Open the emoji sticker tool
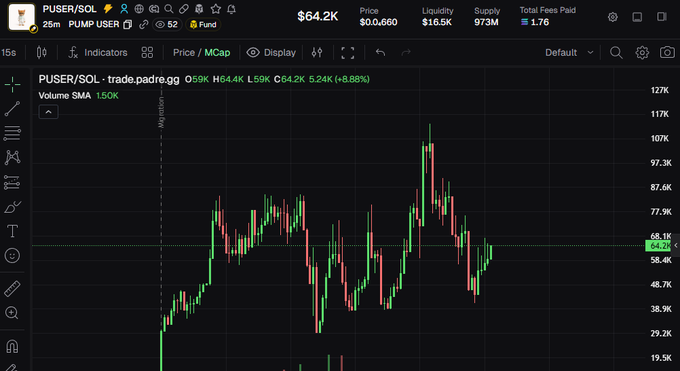Viewport: 680px width, 371px height. click(12, 256)
